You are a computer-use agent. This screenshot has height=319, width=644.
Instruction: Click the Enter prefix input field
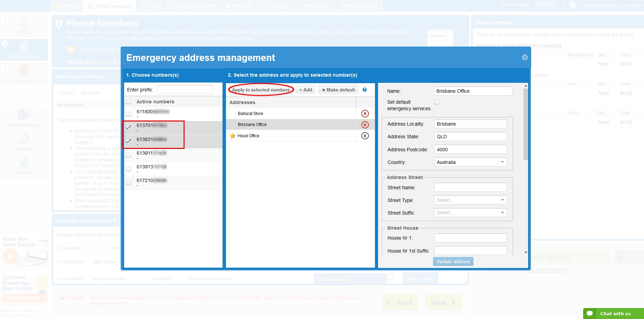185,90
